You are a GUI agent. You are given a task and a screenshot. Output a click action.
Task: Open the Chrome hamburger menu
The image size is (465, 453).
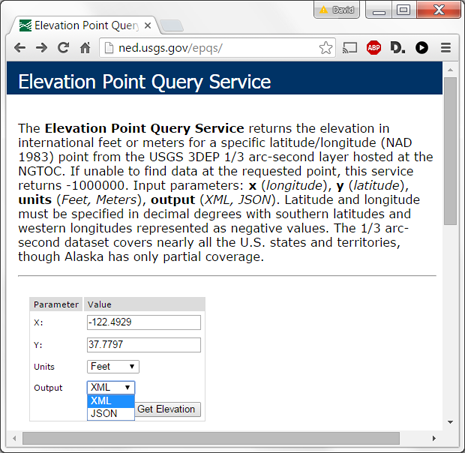[446, 48]
